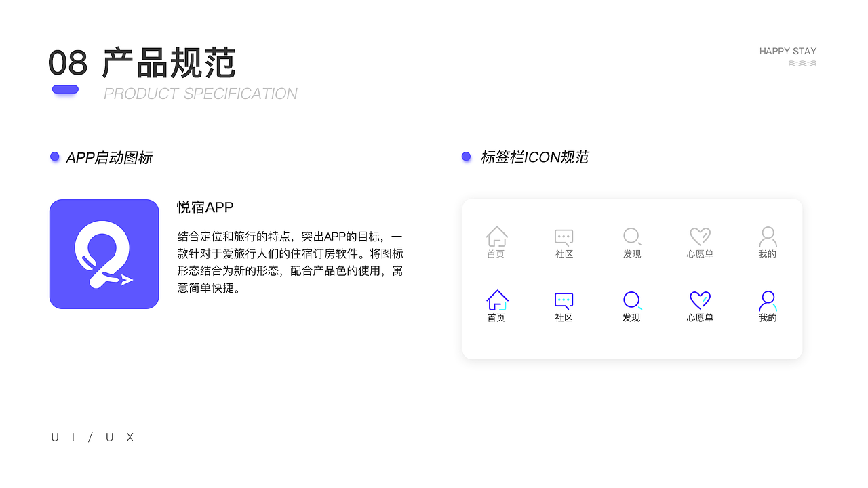Select the gray 社区 community icon
The width and height of the screenshot is (868, 488).
point(564,237)
